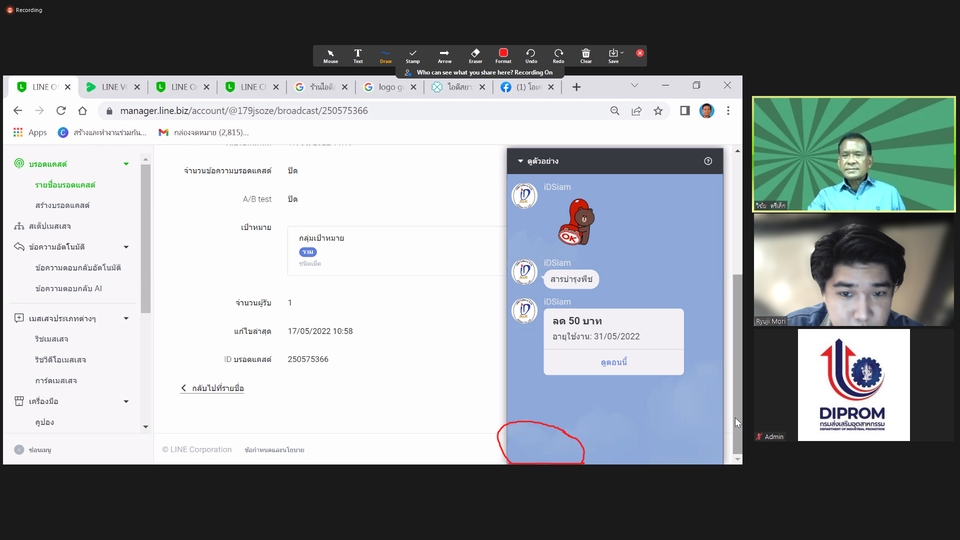The image size is (960, 540).
Task: Hide the sidebar with ซ่อนเมนู
Action: [33, 450]
